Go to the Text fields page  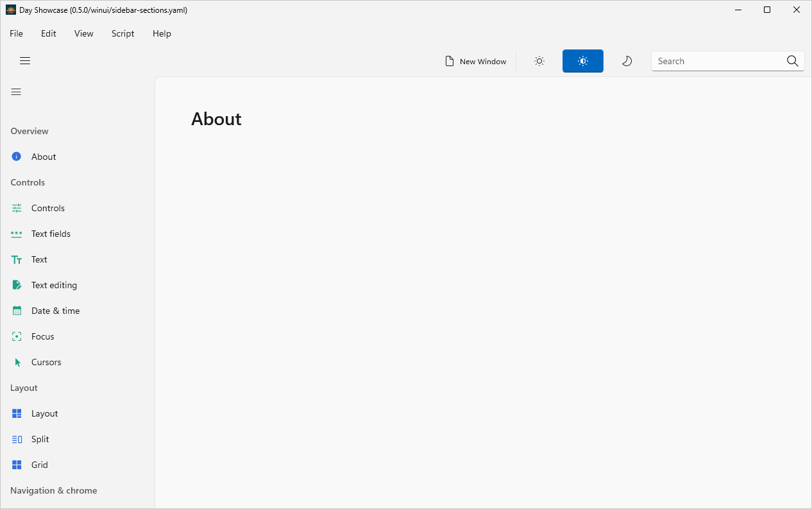coord(51,234)
